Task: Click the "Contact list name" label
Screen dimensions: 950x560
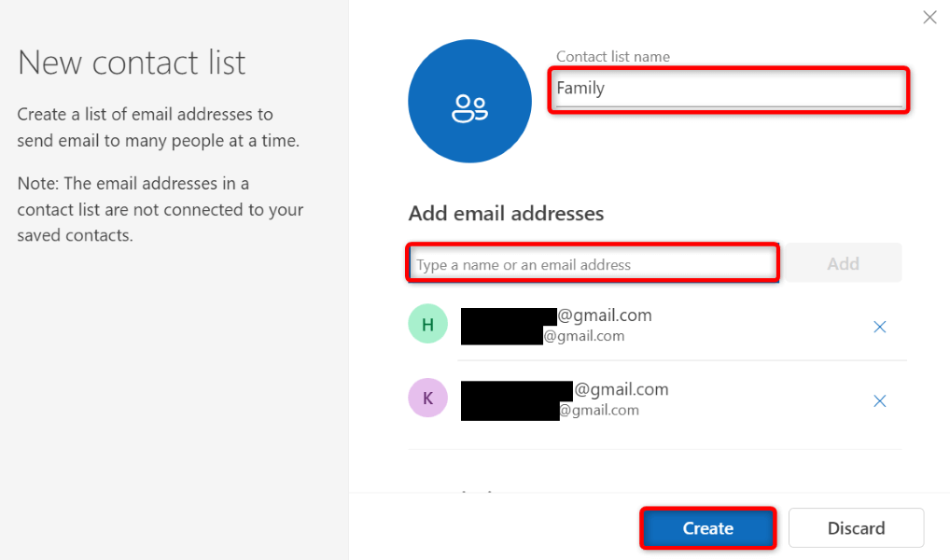Action: click(x=613, y=57)
